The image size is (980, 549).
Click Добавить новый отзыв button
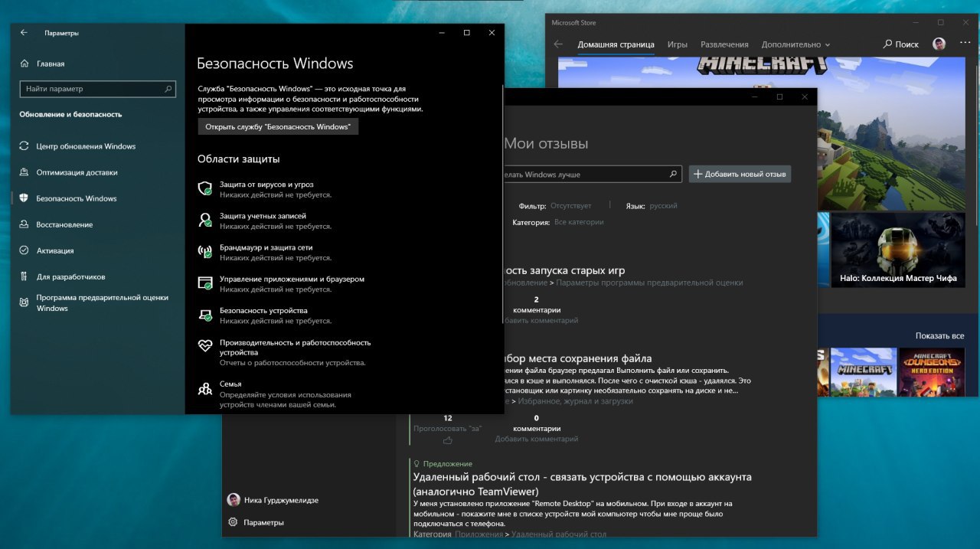740,174
